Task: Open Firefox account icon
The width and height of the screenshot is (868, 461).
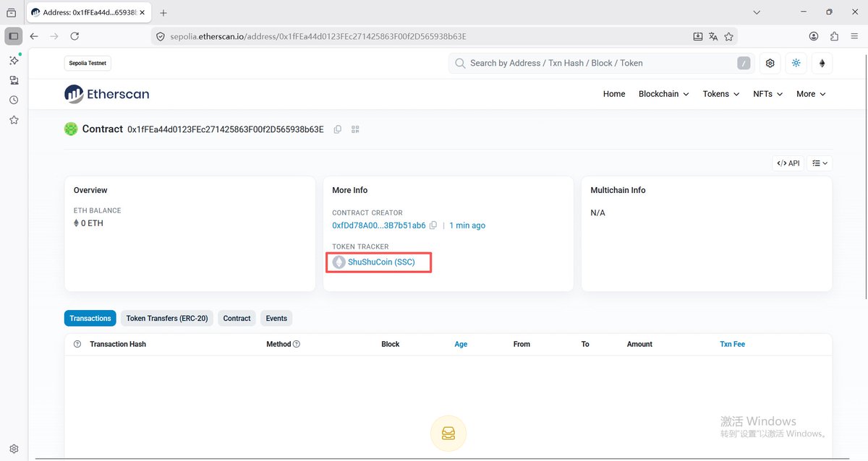Action: click(x=814, y=36)
